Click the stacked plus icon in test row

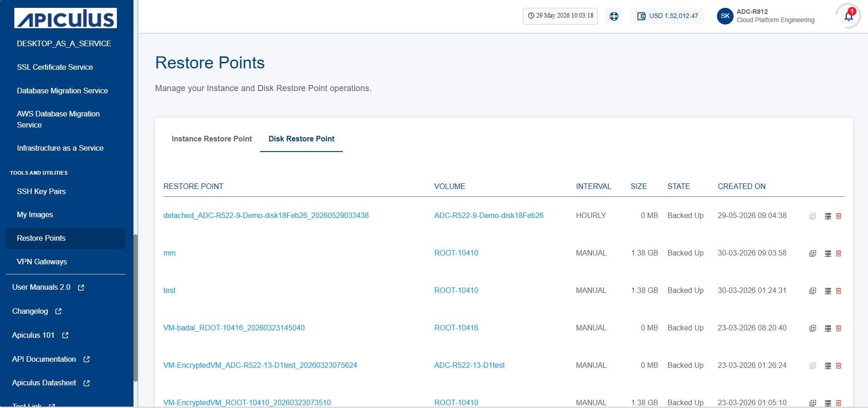coord(813,291)
